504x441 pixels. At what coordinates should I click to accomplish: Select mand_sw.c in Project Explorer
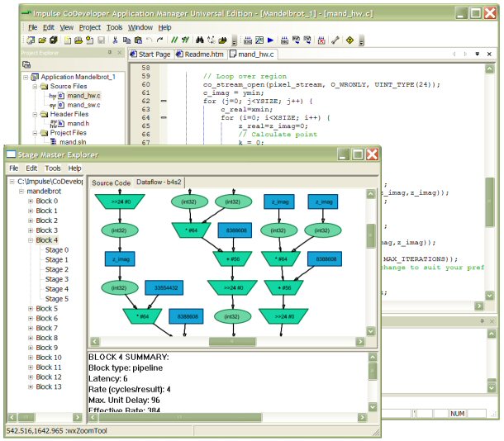click(x=83, y=105)
